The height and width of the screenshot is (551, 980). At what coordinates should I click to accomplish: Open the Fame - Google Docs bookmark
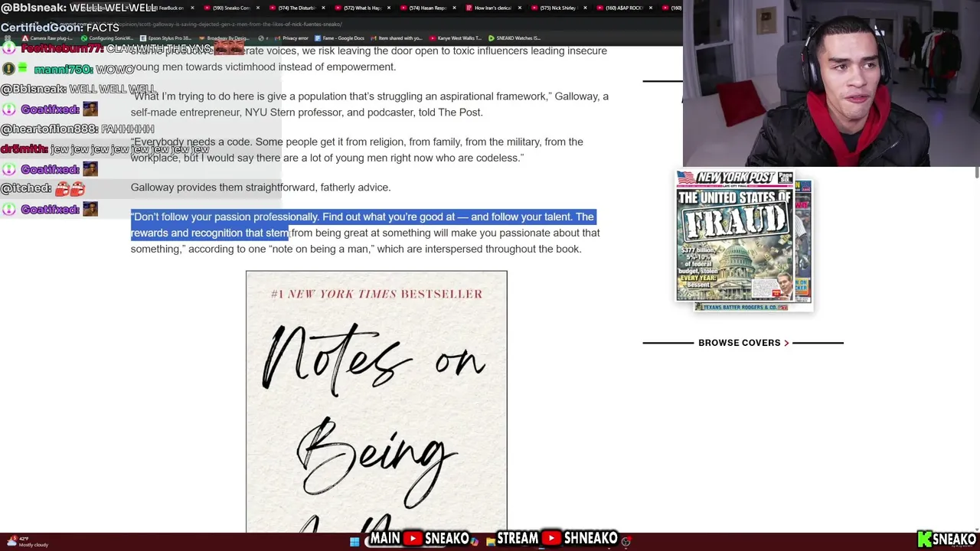tap(338, 37)
